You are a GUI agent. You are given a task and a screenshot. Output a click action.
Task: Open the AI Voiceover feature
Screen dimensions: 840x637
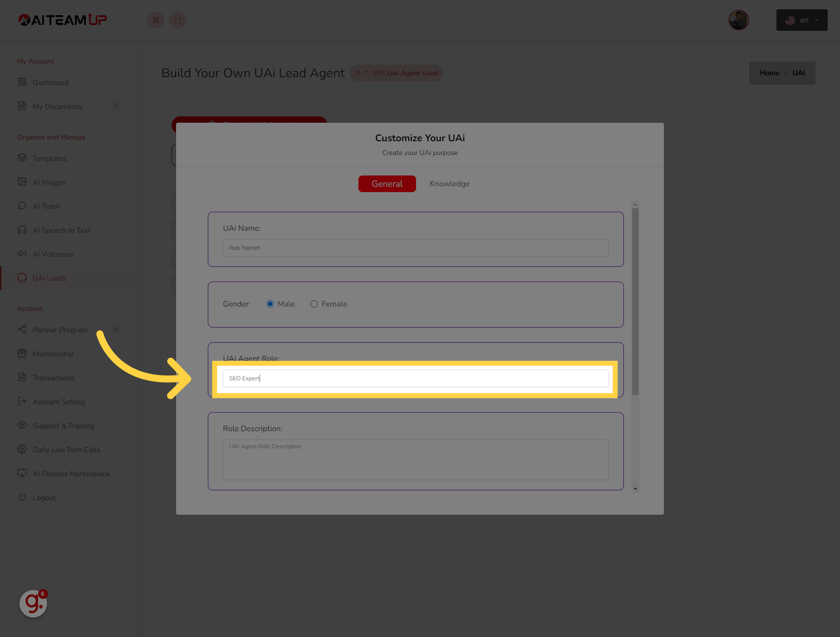tap(52, 254)
